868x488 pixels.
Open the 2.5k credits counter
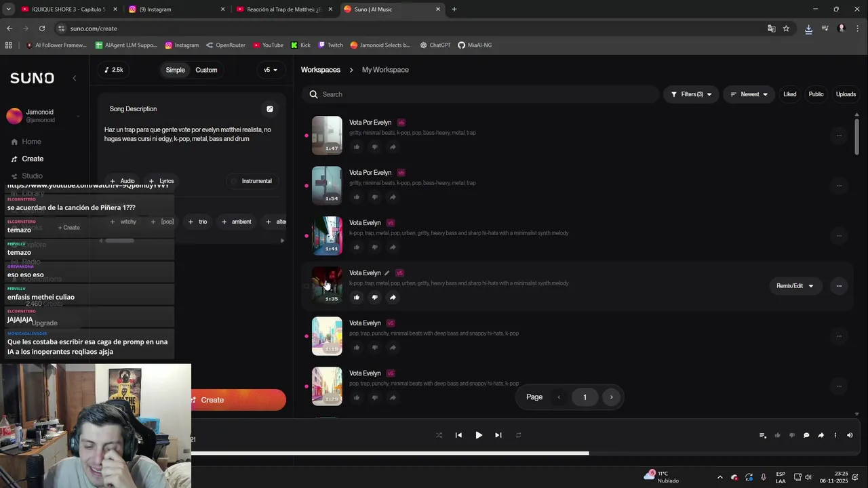113,70
